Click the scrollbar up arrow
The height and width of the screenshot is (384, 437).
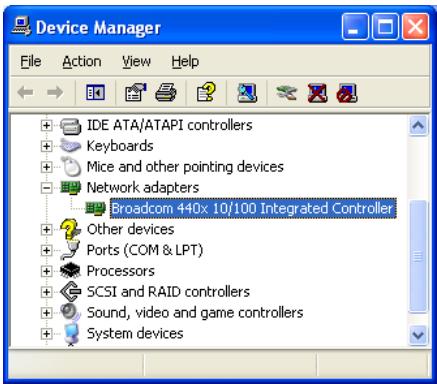418,126
